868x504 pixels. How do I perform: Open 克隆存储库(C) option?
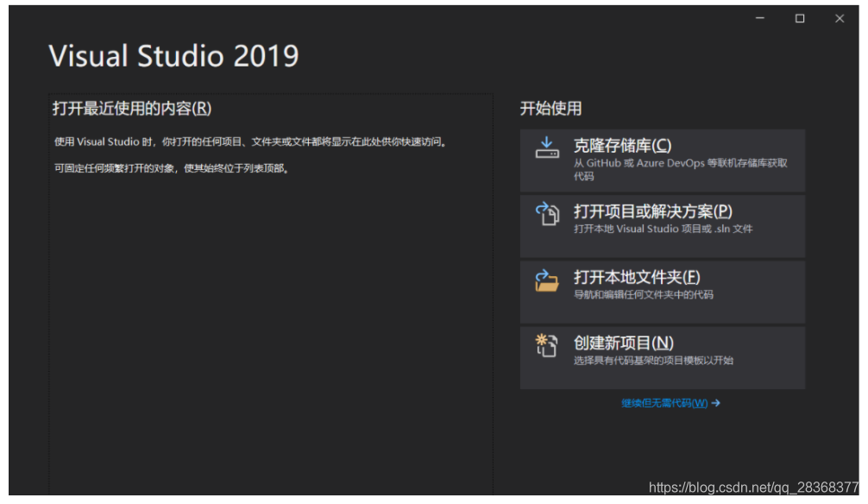(x=662, y=161)
